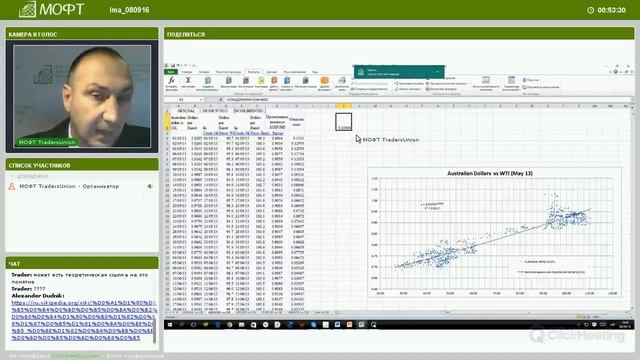This screenshot has height=360, width=640.
Task: Click the Calculate Sheet button
Action: [541, 87]
